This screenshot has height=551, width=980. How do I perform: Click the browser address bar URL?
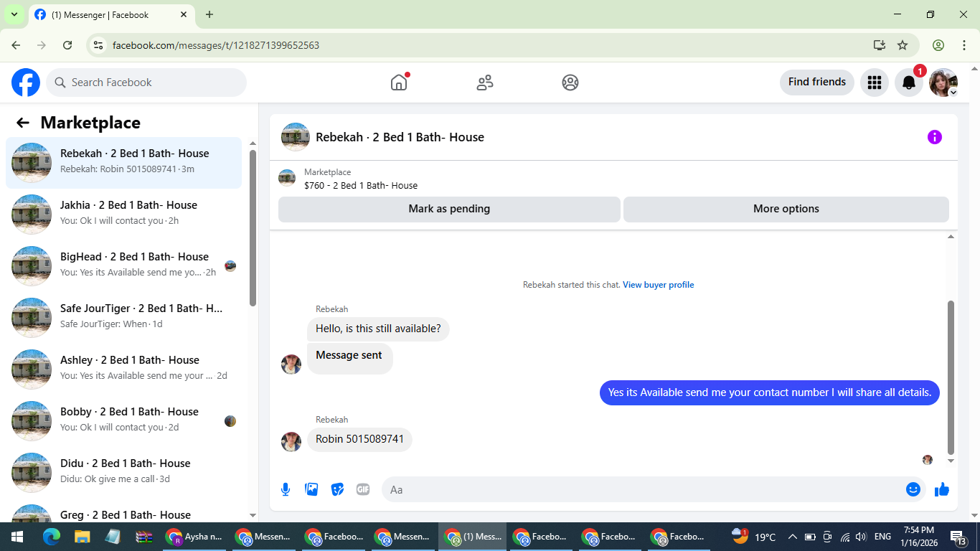216,45
